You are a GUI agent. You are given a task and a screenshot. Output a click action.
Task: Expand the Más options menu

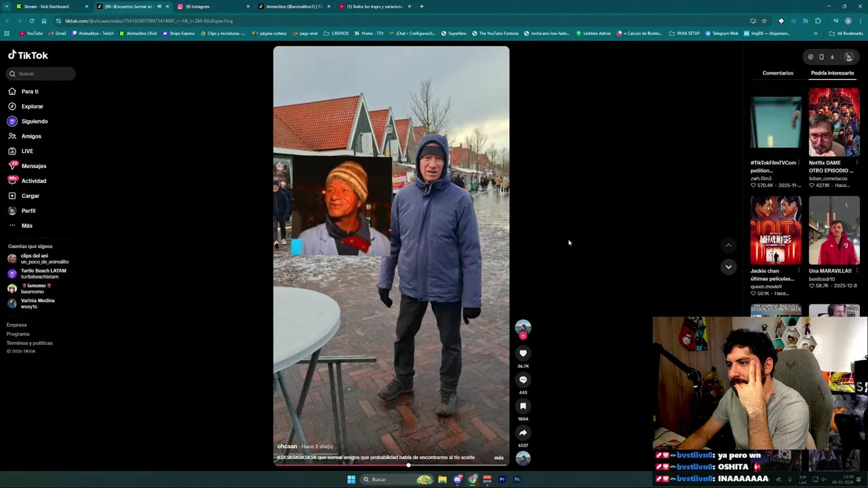click(x=20, y=226)
